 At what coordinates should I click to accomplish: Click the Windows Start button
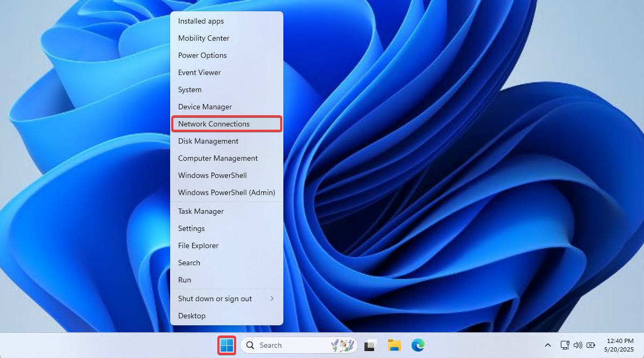[x=226, y=346]
